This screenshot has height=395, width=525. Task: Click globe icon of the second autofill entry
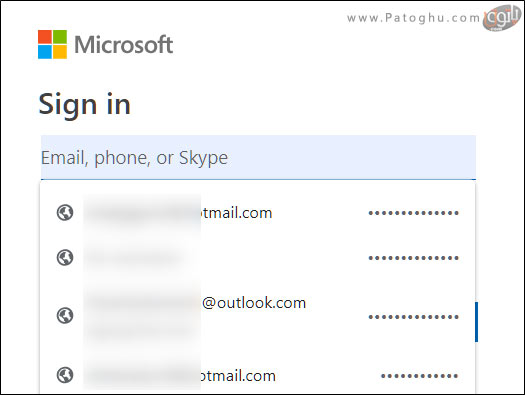[65, 258]
